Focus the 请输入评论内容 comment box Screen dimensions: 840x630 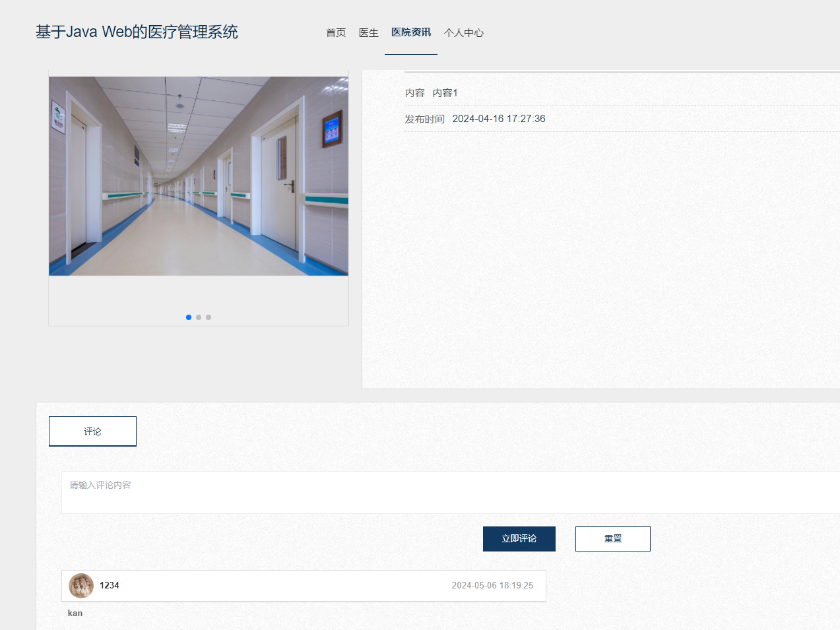[451, 492]
